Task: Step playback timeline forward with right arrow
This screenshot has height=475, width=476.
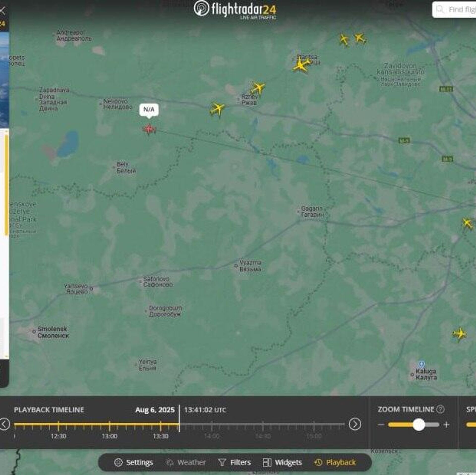Action: coord(355,424)
